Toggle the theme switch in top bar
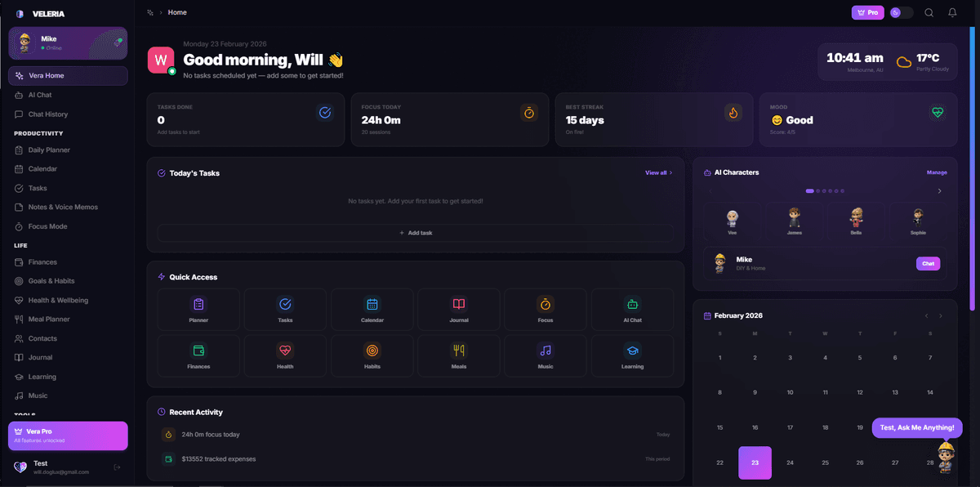The height and width of the screenshot is (487, 980). click(902, 12)
